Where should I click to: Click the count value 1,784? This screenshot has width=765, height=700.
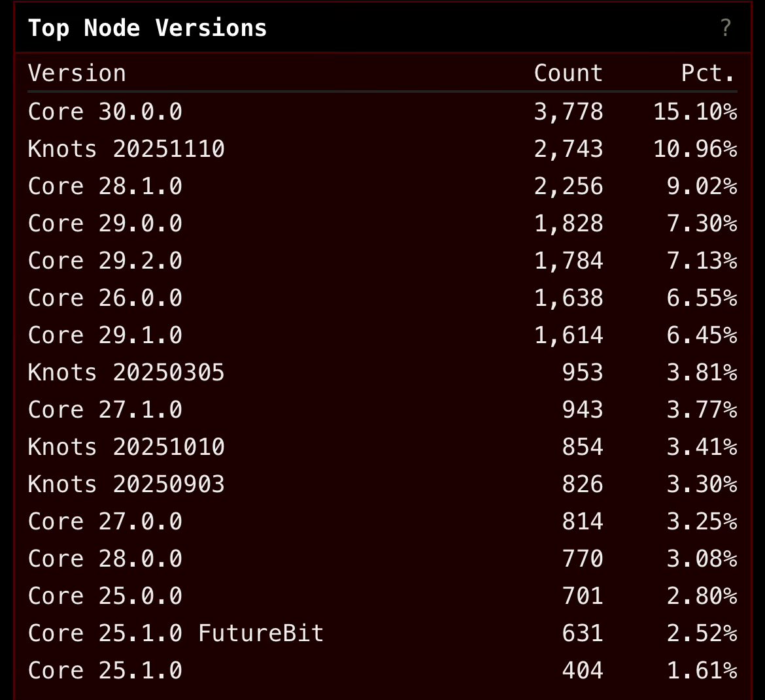tap(568, 261)
